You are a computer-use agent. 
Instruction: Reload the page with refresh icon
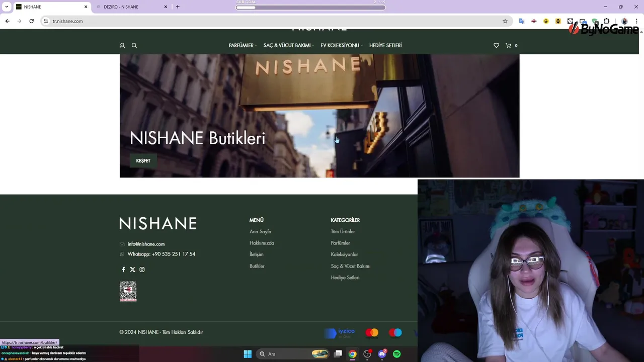[x=31, y=21]
